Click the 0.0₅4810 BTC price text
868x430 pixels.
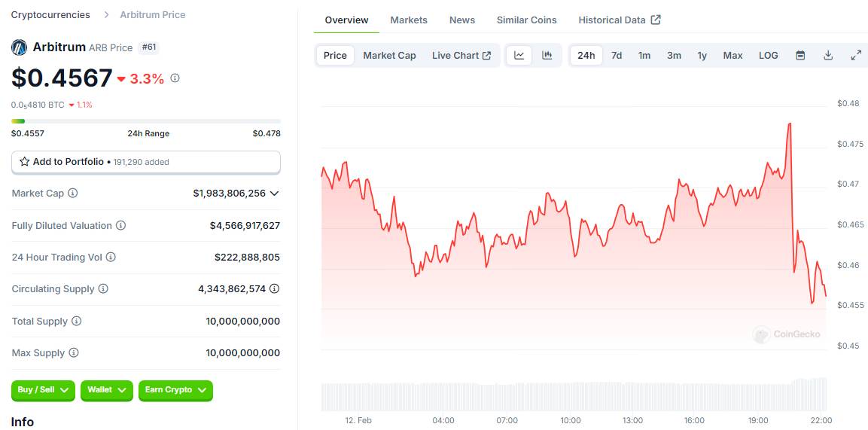click(38, 105)
